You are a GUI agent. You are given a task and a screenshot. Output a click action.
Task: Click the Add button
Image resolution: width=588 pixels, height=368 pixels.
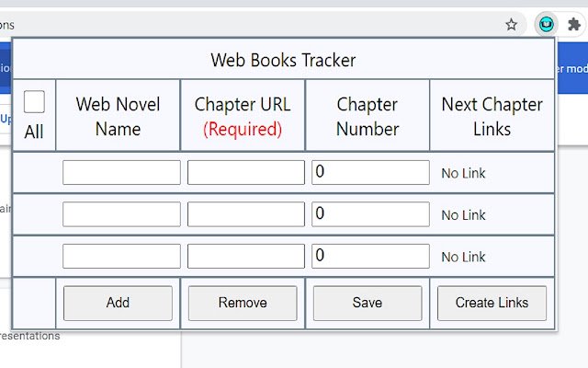click(x=118, y=303)
